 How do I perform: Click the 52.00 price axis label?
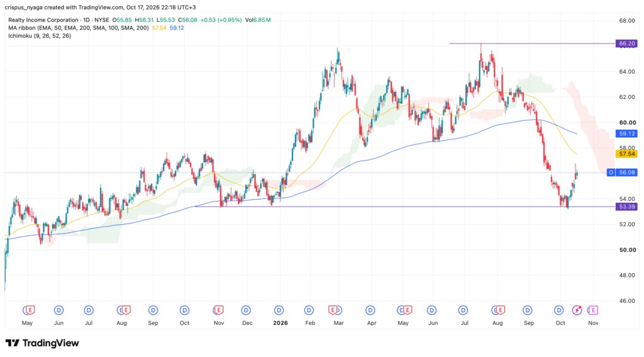tap(627, 224)
